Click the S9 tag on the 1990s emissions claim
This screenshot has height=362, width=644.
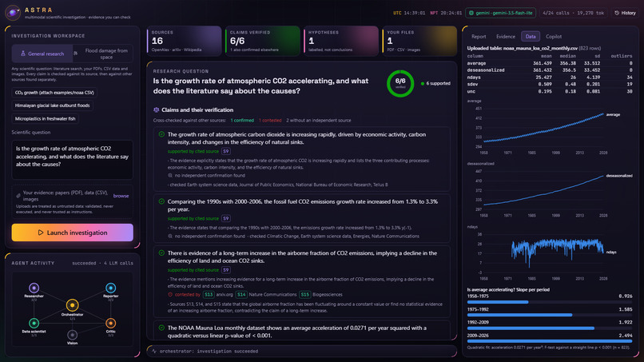[x=226, y=218]
